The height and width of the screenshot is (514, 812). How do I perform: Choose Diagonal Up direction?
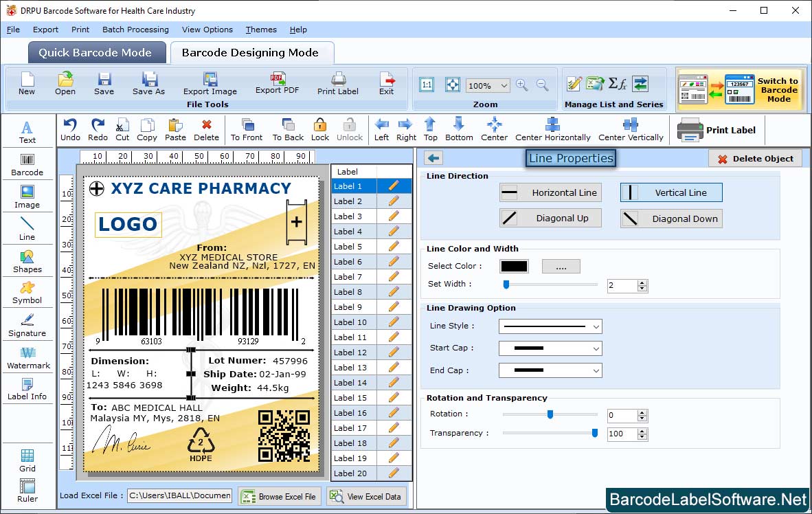tap(550, 218)
